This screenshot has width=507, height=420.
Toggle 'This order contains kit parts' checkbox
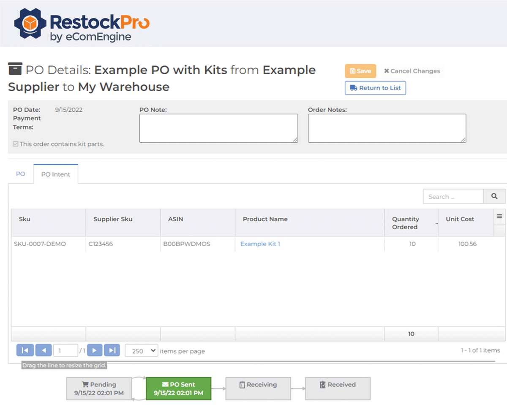pos(16,144)
